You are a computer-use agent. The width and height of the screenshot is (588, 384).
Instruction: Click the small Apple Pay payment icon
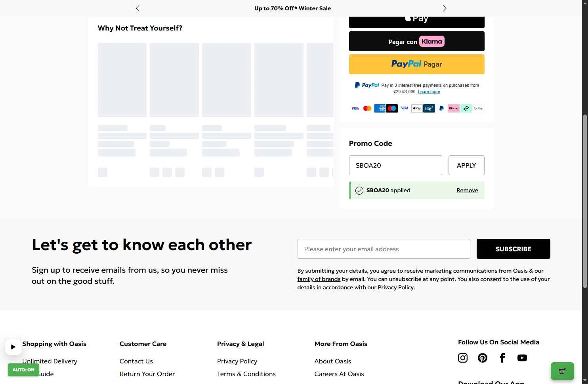pos(417,108)
